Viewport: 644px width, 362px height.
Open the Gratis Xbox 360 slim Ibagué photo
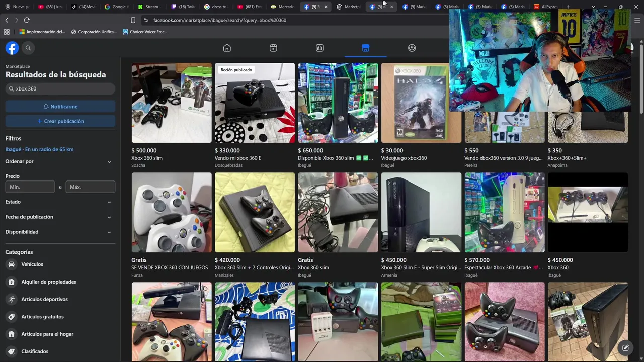(338, 212)
